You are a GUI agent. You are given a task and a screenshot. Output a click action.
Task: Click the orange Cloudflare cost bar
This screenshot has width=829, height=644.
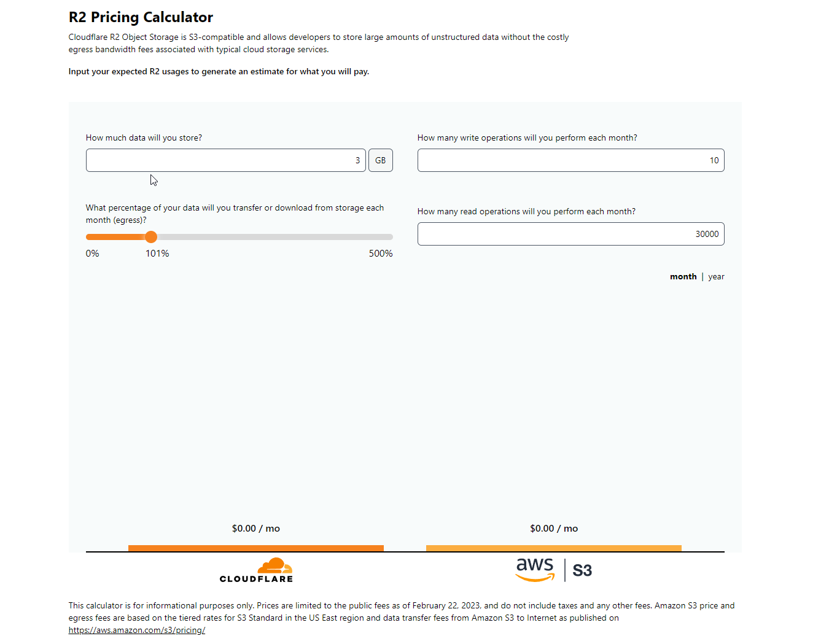(256, 548)
